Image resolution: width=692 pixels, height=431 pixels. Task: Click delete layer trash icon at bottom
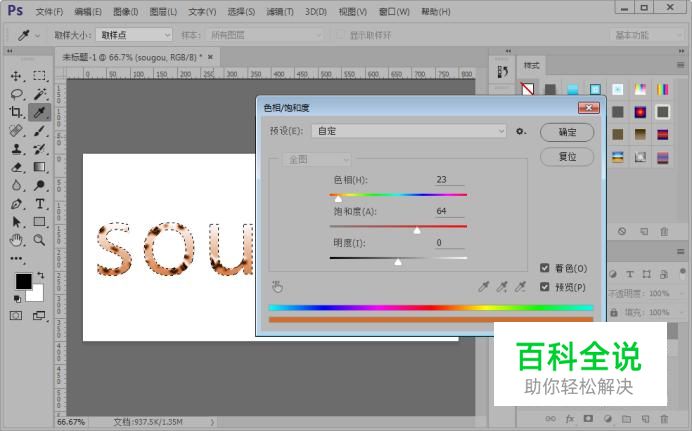click(664, 419)
